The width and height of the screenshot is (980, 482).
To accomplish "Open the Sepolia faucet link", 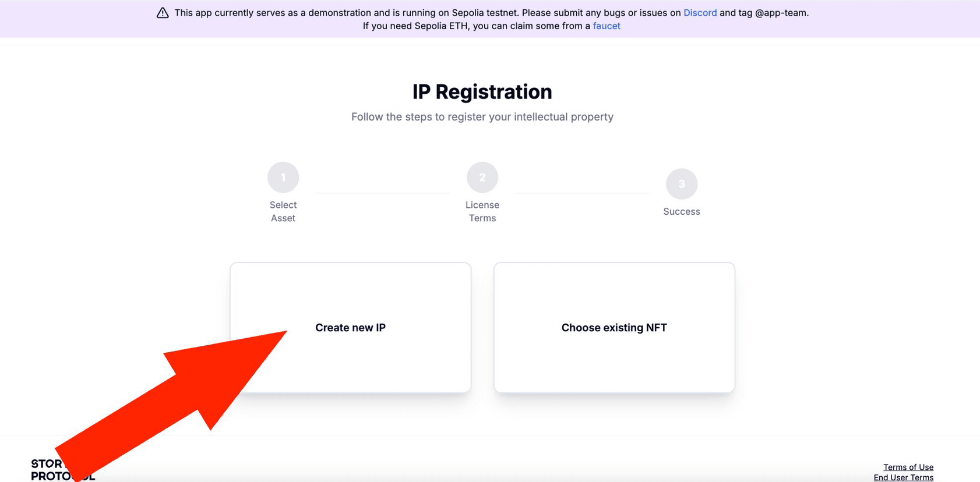I will 607,26.
